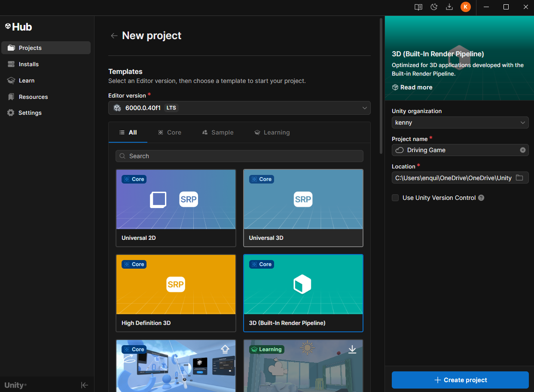534x392 pixels.
Task: Open Unity Hub Settings
Action: (x=30, y=113)
